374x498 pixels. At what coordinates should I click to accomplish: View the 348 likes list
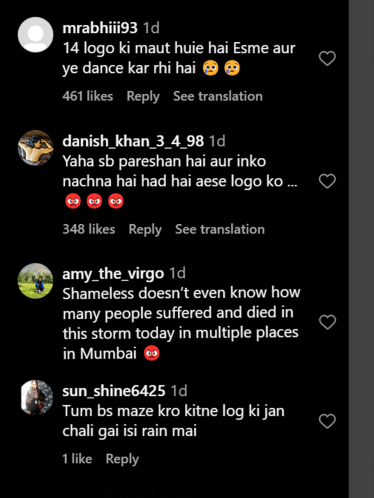coord(89,229)
